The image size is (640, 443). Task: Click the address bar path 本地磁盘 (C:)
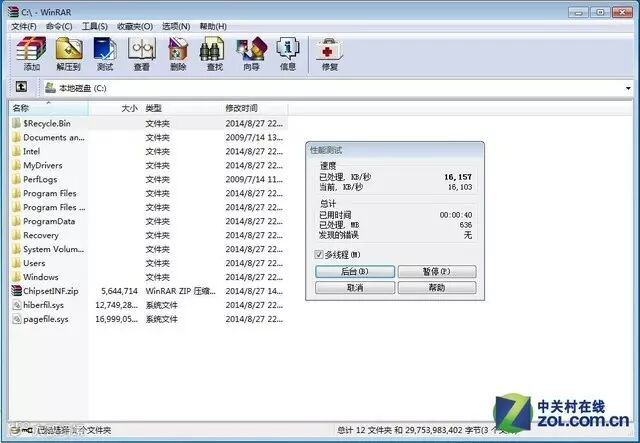tap(83, 88)
